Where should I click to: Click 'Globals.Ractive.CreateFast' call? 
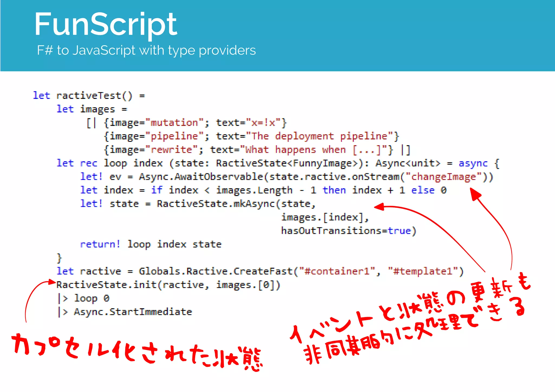click(216, 271)
